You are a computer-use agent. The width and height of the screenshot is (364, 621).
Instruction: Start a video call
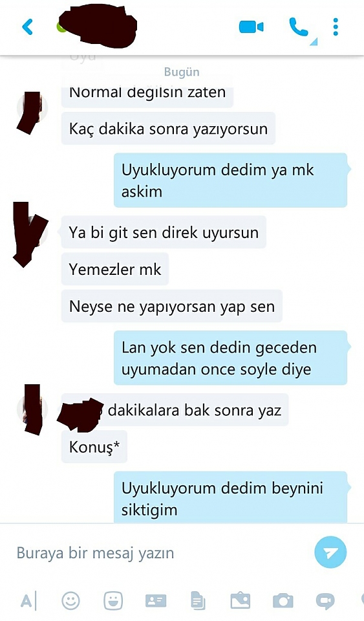(x=252, y=27)
